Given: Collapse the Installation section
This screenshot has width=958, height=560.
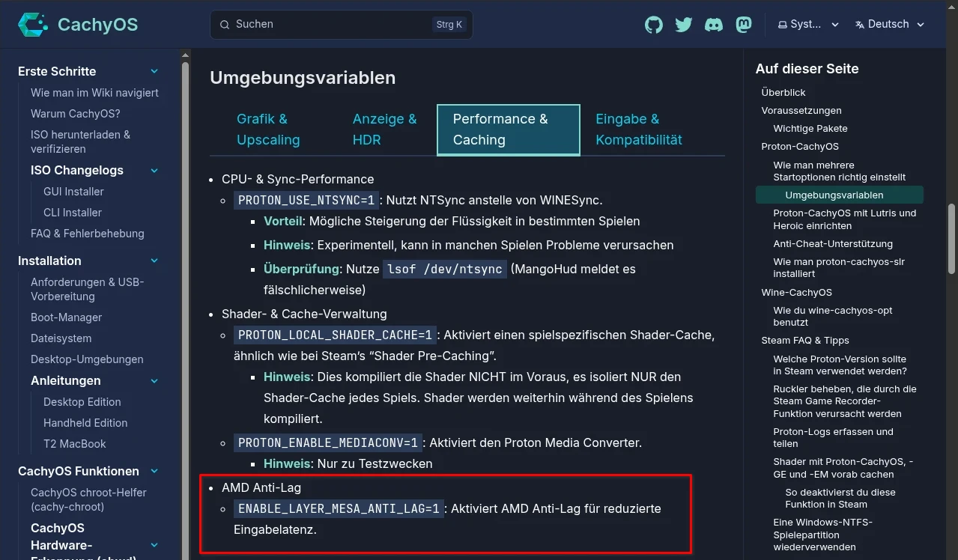Looking at the screenshot, I should [154, 261].
